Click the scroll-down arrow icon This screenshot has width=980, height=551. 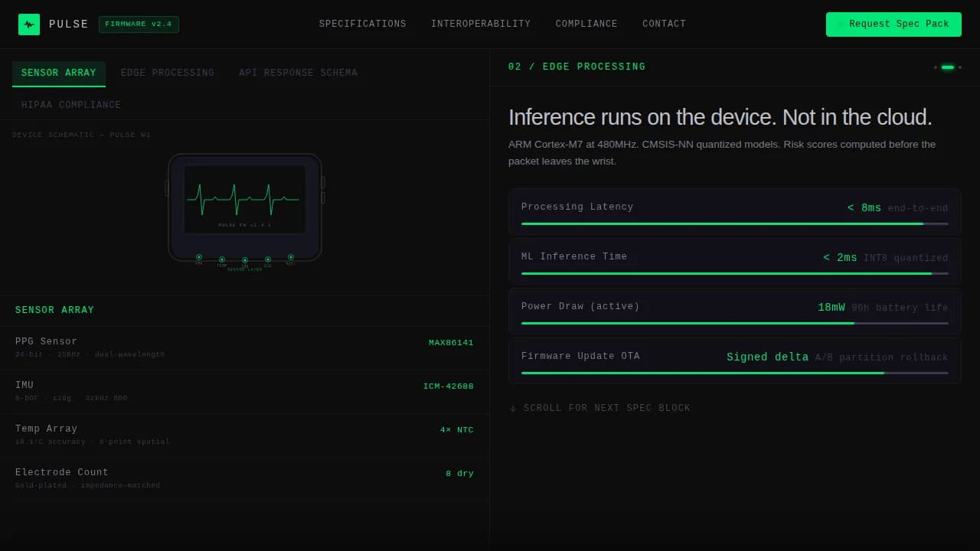[x=513, y=409]
